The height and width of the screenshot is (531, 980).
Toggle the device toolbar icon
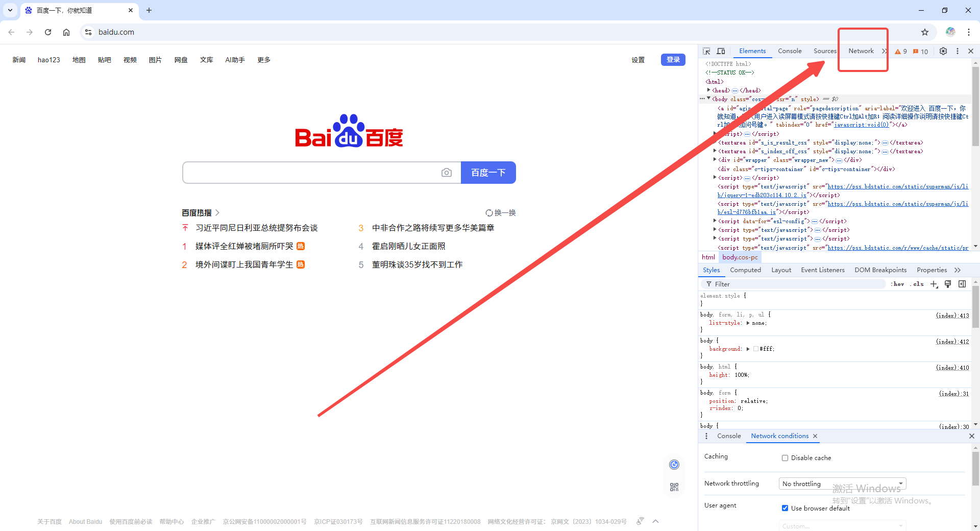tap(721, 51)
